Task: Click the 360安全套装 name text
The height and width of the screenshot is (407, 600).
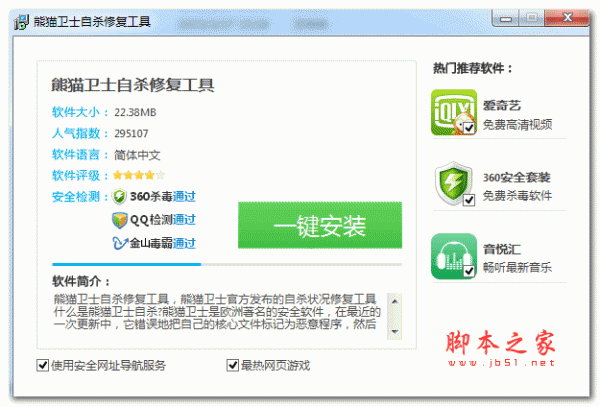Action: pos(517,177)
